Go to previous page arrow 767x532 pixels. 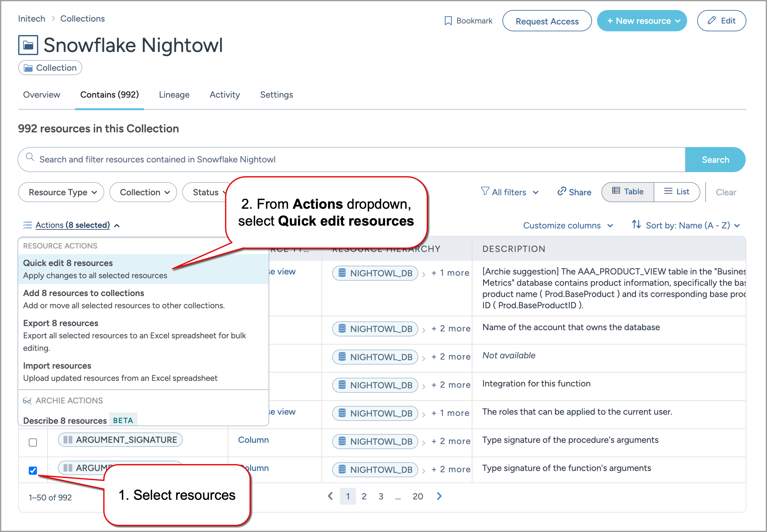[330, 496]
